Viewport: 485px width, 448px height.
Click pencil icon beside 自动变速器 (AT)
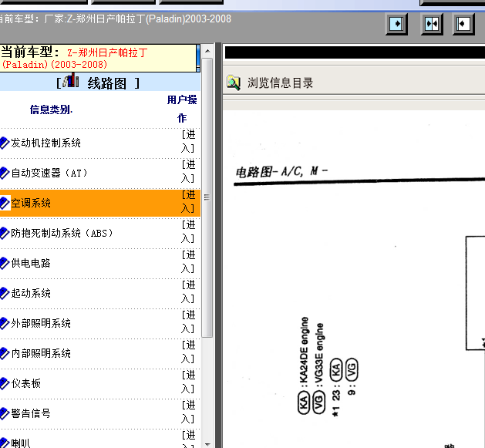click(x=5, y=173)
